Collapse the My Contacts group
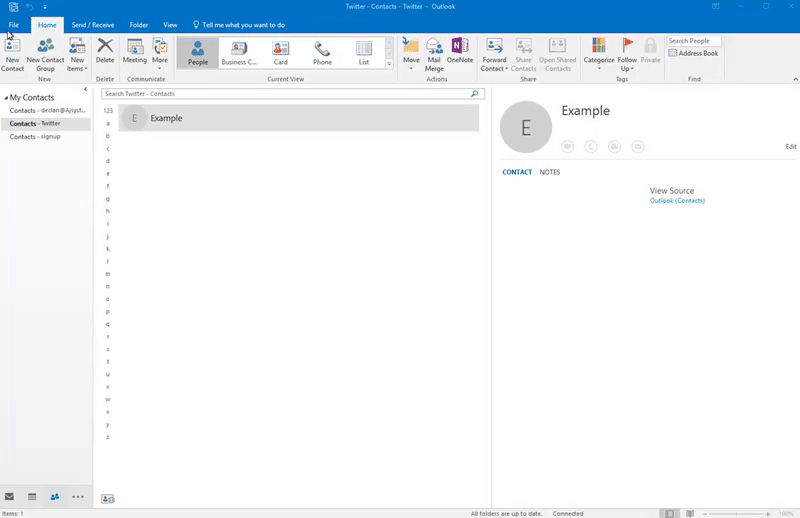The image size is (800, 518). point(5,98)
